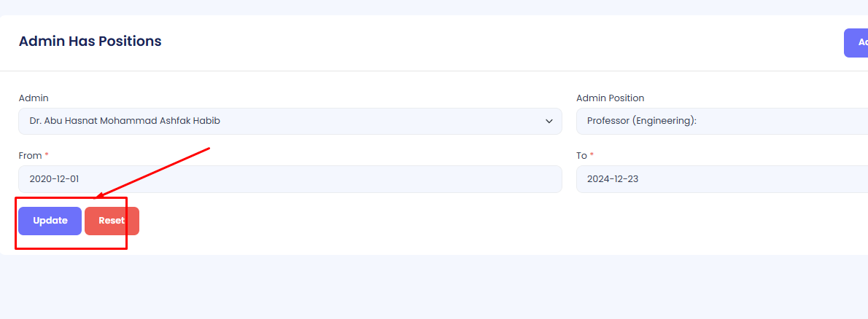
Task: Click the From field label
Action: point(30,156)
